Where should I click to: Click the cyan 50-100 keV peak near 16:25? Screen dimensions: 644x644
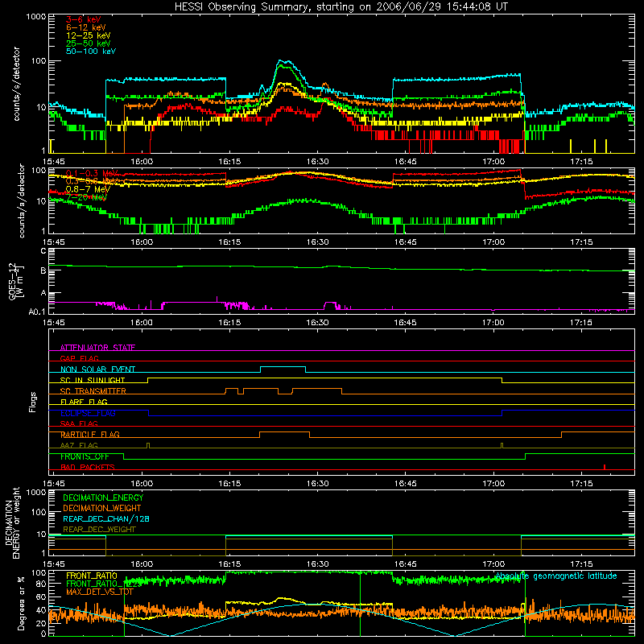click(284, 62)
